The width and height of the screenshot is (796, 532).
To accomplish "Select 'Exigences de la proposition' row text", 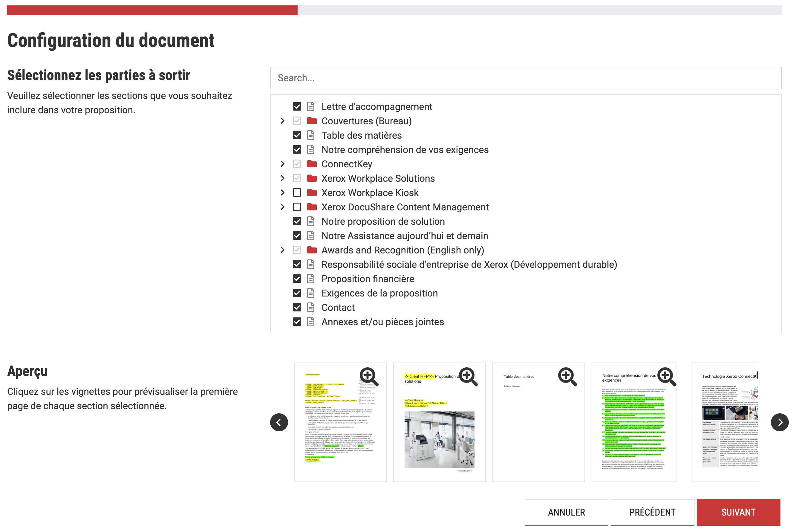I will click(x=379, y=293).
